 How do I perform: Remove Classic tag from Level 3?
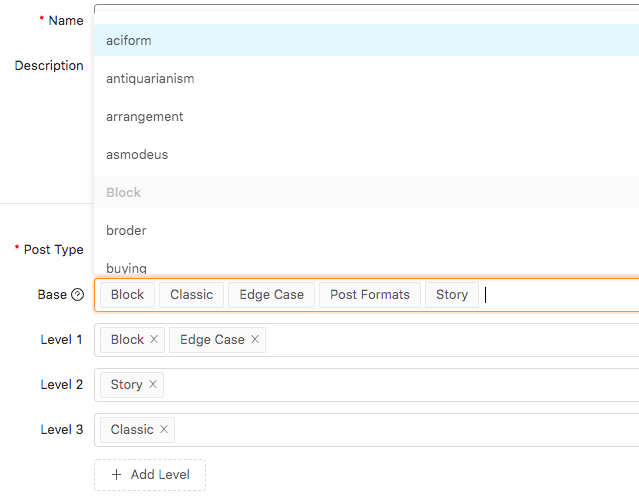164,430
